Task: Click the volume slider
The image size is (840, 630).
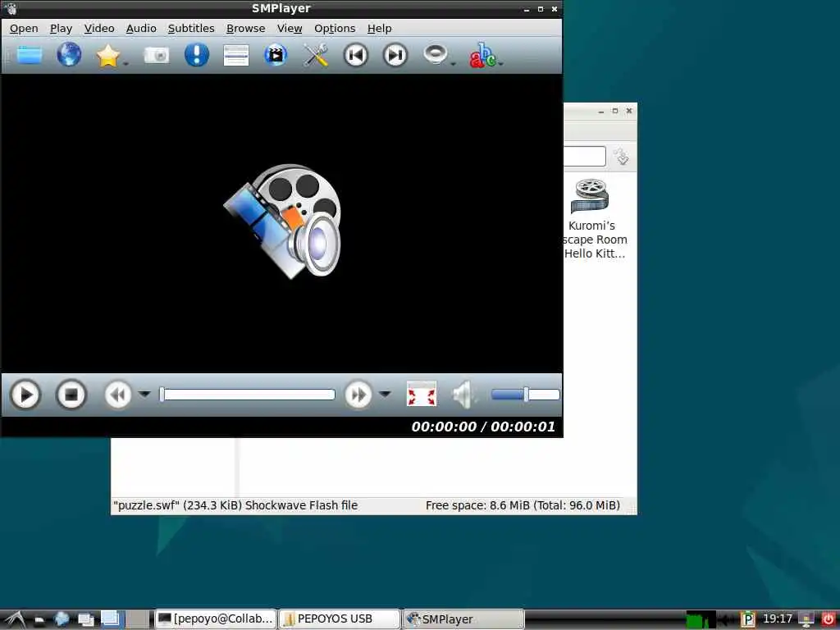Action: pos(526,395)
